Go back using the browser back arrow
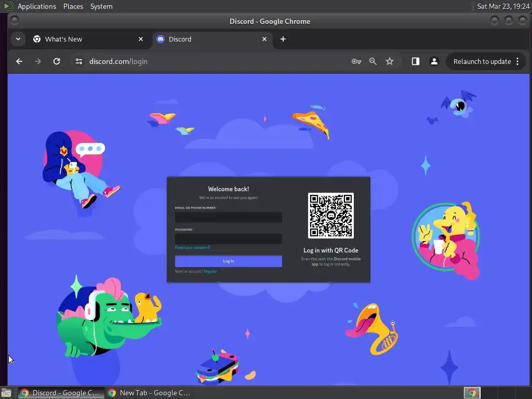 (x=19, y=61)
